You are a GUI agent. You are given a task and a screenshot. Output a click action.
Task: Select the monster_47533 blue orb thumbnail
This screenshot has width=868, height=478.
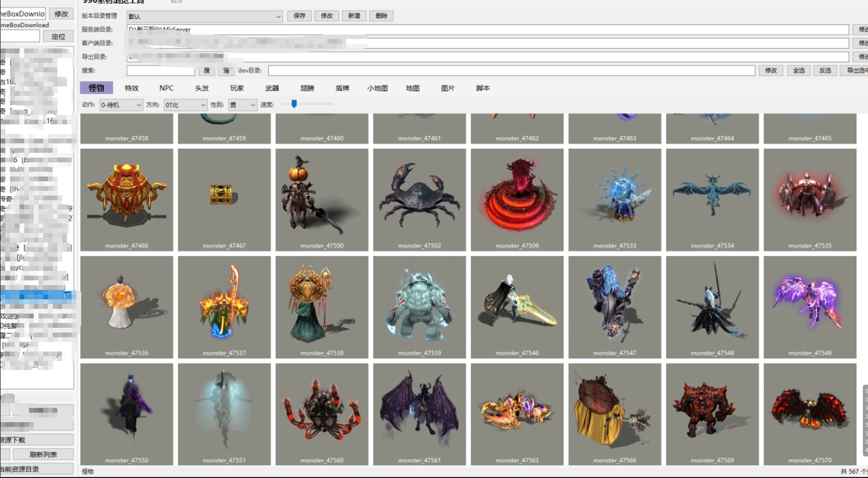click(615, 200)
